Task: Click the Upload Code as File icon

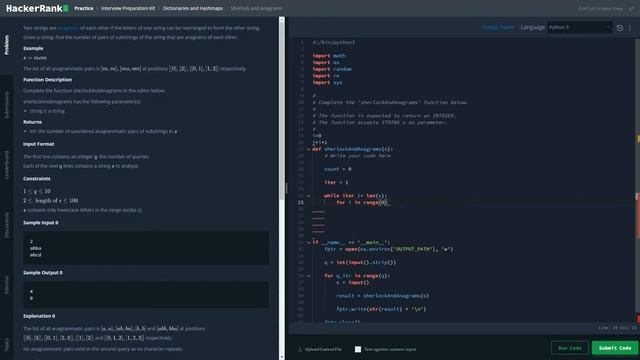Action: tap(300, 349)
